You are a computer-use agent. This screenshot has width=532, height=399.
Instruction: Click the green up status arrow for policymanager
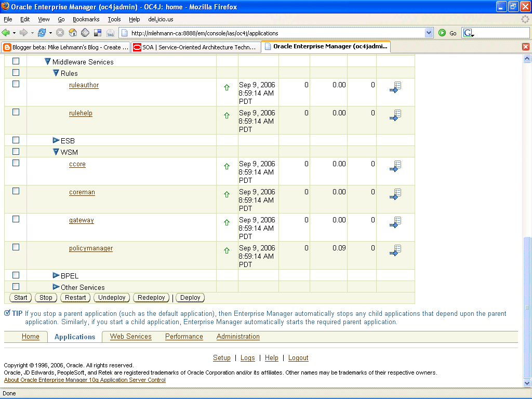click(x=227, y=251)
